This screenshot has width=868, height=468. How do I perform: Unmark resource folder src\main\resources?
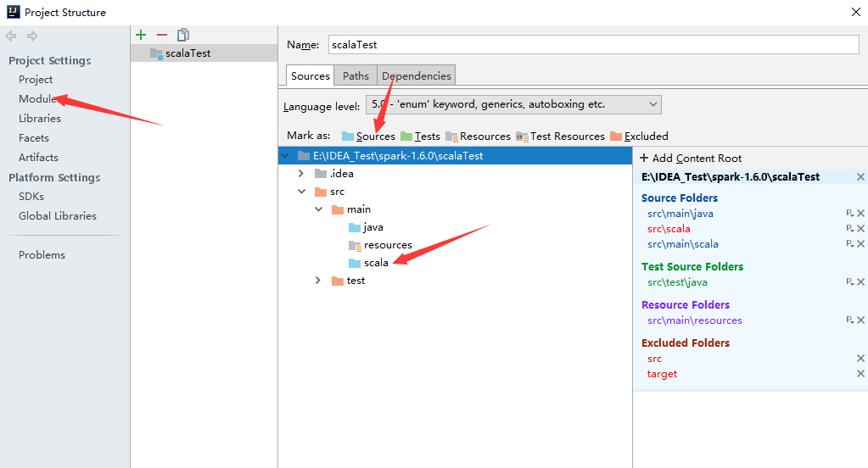861,320
